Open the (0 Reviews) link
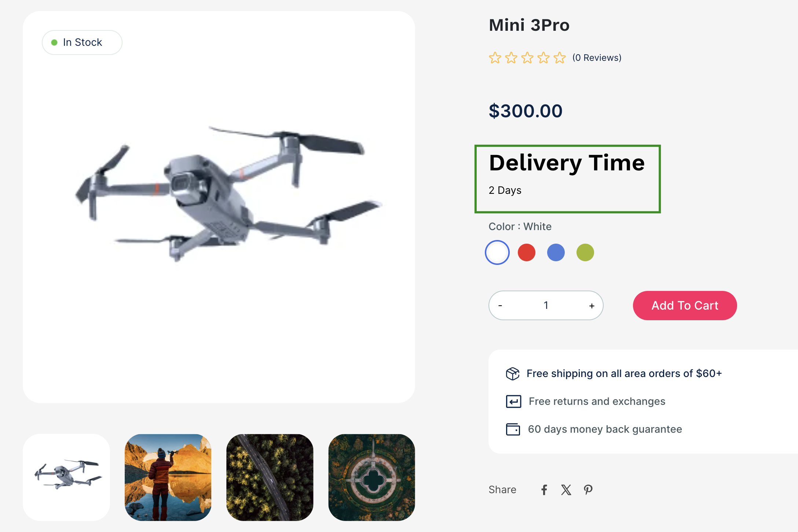 (597, 58)
